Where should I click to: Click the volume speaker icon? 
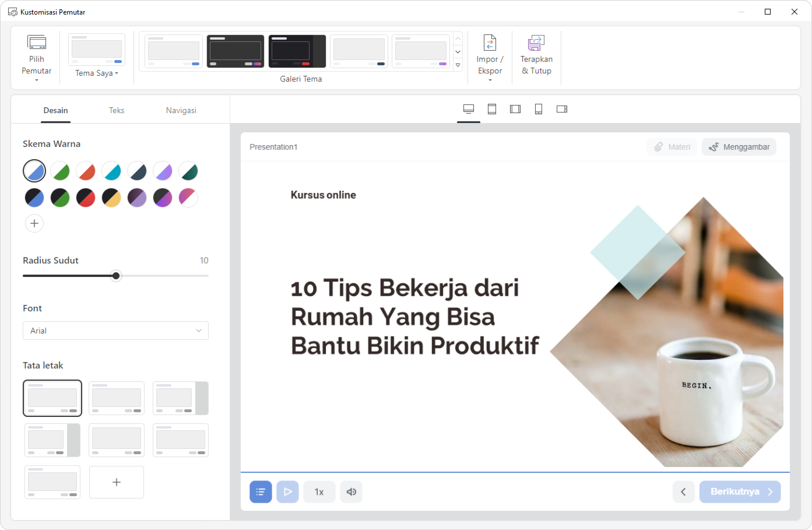pos(351,492)
